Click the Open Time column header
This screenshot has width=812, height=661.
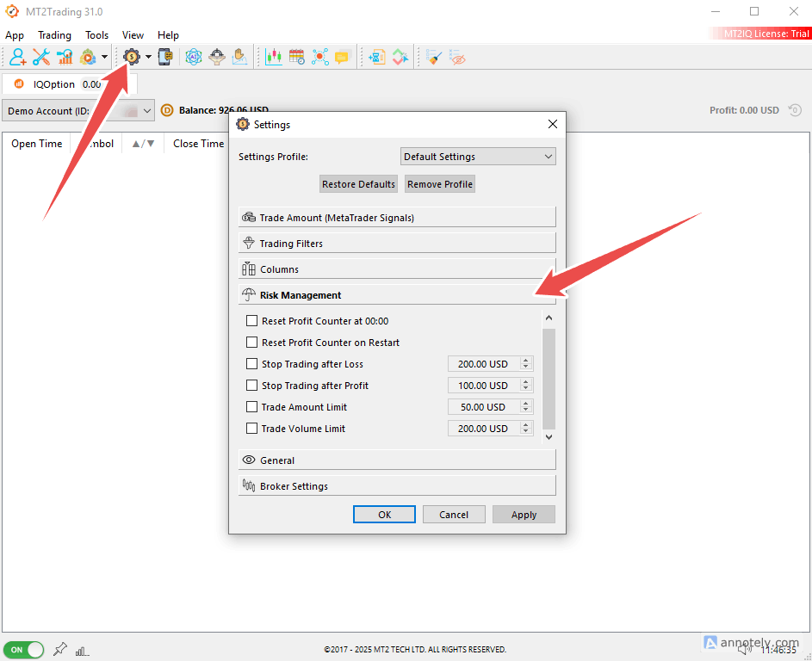(37, 144)
